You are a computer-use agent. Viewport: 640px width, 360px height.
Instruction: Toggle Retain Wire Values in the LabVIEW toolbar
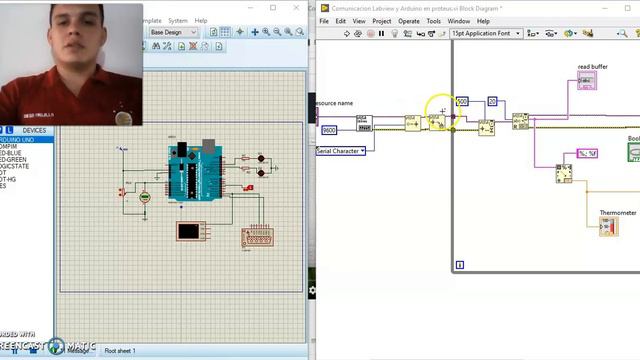407,33
